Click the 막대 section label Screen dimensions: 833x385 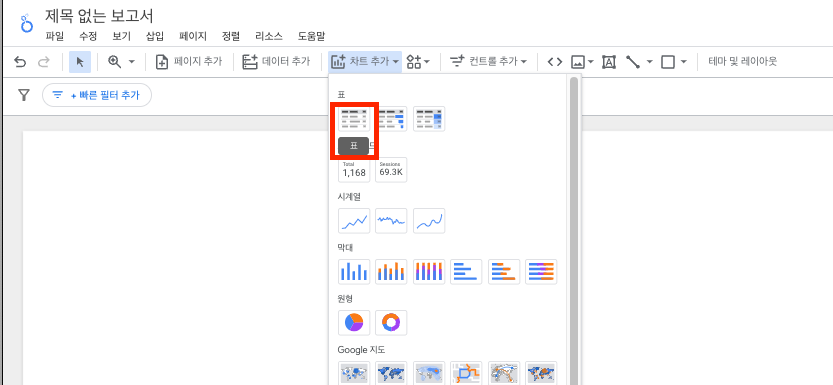tap(345, 247)
